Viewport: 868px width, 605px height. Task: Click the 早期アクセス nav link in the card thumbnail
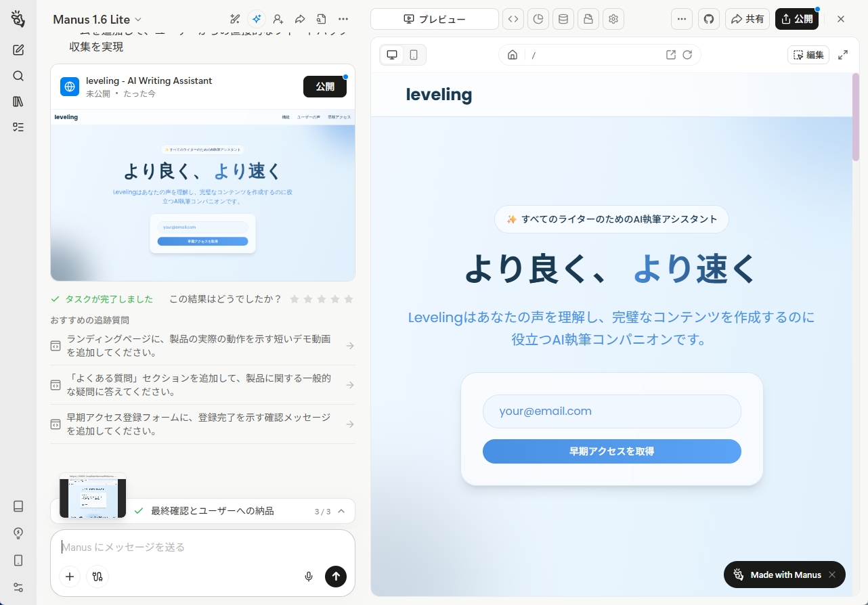coord(339,117)
